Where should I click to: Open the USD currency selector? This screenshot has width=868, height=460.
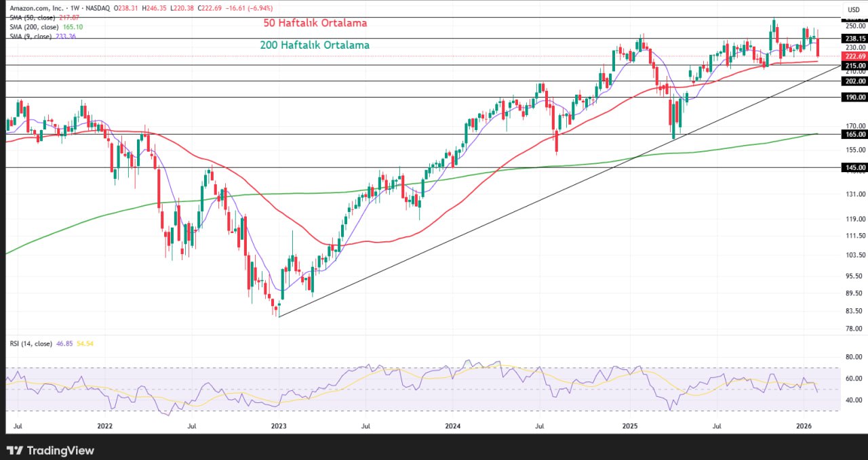(853, 9)
